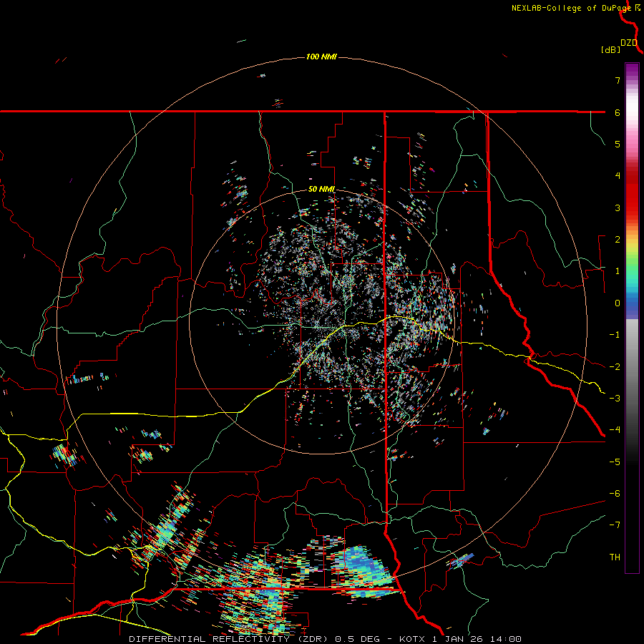Click the KOTX 1 JAN 26 14:00 timestamp
Image resolution: width=644 pixels, height=644 pixels.
tap(460, 639)
